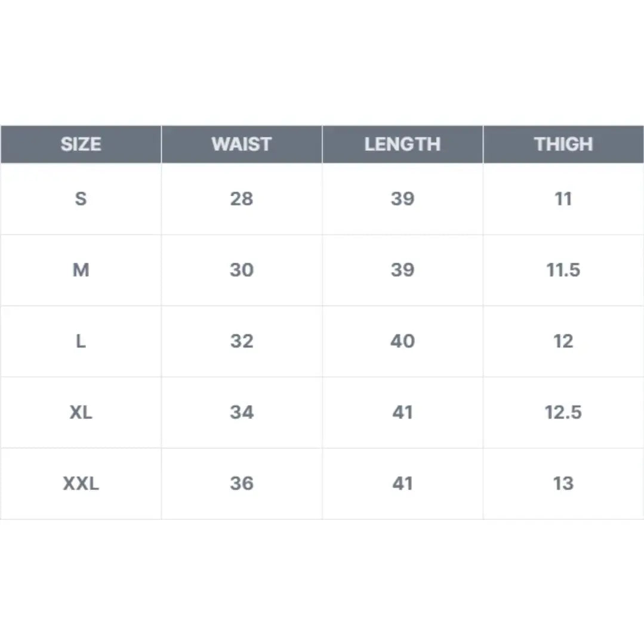644x644 pixels.
Task: Select the S size cell
Action: [x=81, y=199]
